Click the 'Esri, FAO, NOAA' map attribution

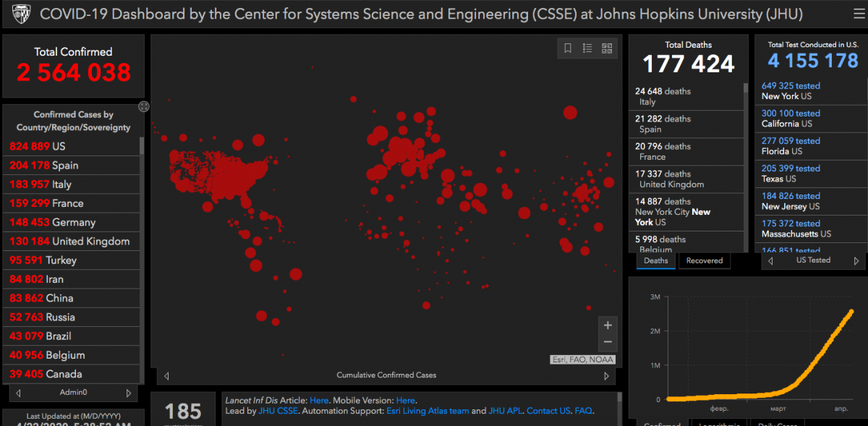pyautogui.click(x=583, y=359)
